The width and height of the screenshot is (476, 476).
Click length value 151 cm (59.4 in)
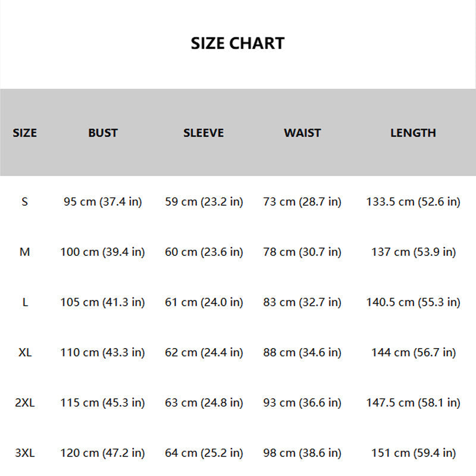point(414,453)
